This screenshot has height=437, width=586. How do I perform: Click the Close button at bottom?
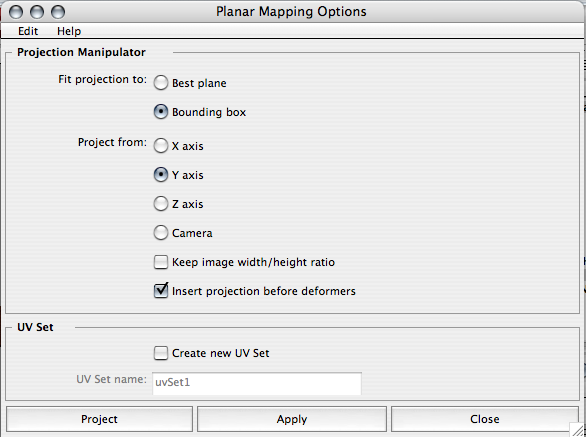pos(485,419)
